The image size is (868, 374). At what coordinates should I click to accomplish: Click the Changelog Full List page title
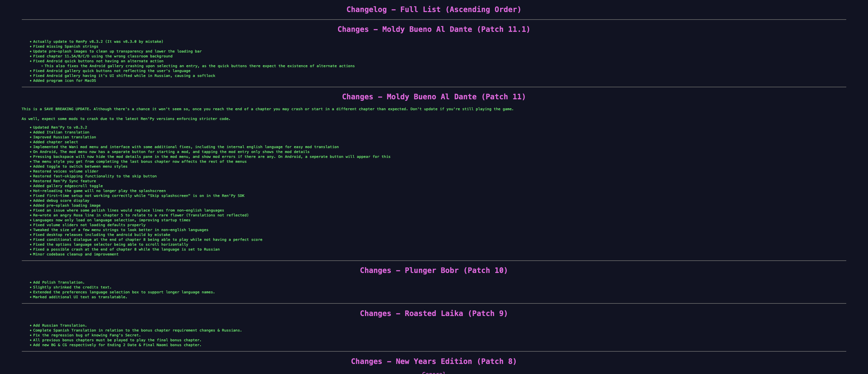click(434, 9)
